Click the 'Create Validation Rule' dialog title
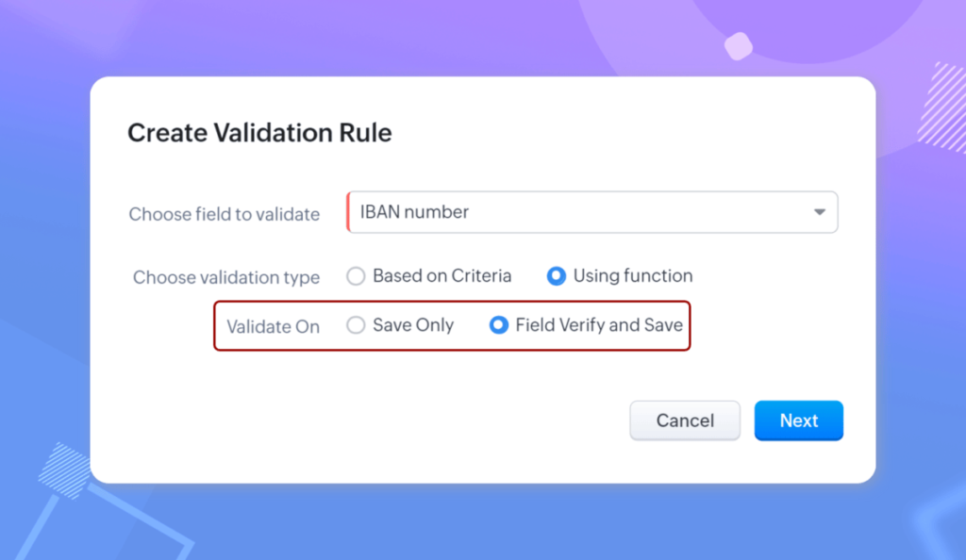The width and height of the screenshot is (966, 560). click(x=259, y=132)
